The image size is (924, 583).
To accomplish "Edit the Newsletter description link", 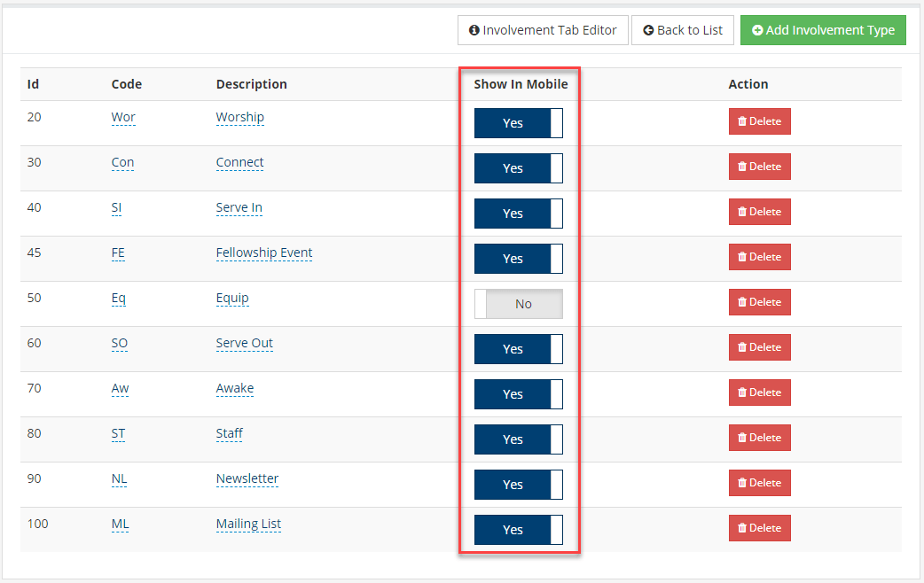I will [x=247, y=478].
